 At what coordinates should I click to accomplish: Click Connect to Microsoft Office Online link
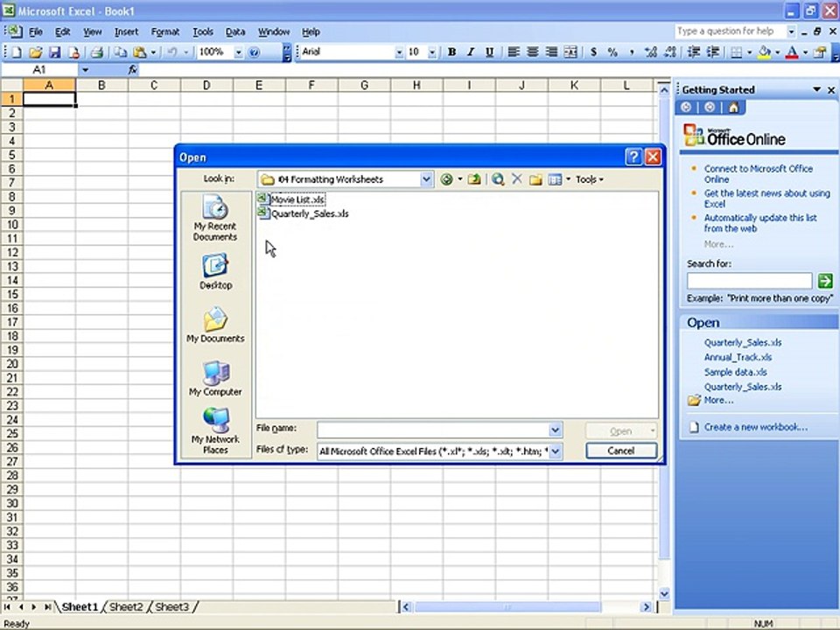[758, 173]
